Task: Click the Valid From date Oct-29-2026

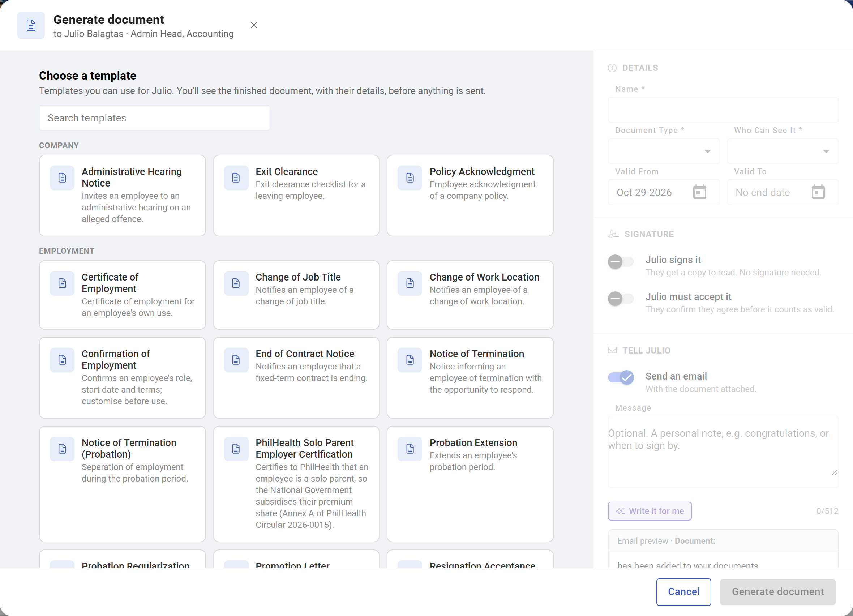Action: coord(644,192)
